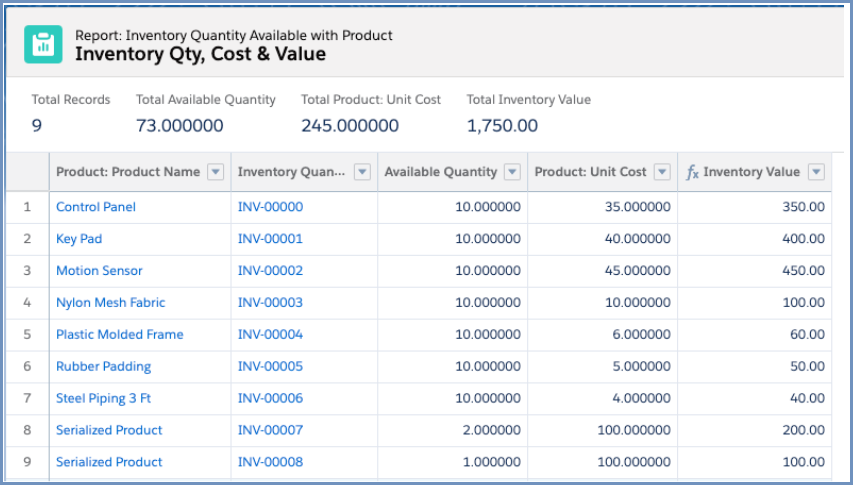This screenshot has height=485, width=853.
Task: Select the 350.00 inventory value cell
Action: (x=754, y=207)
